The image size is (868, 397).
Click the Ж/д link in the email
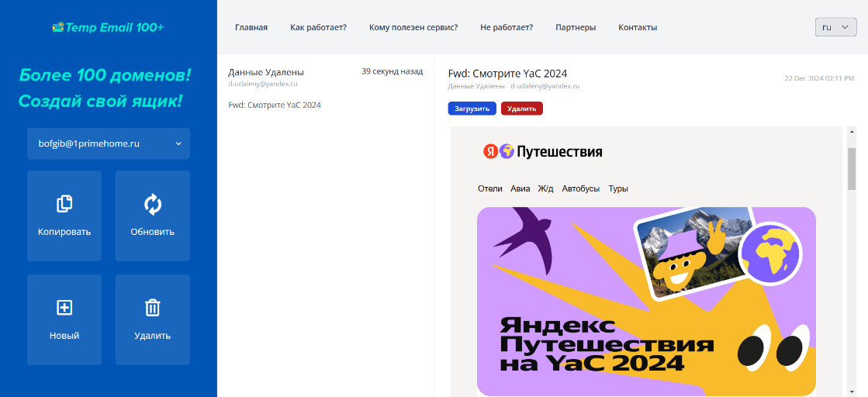546,189
